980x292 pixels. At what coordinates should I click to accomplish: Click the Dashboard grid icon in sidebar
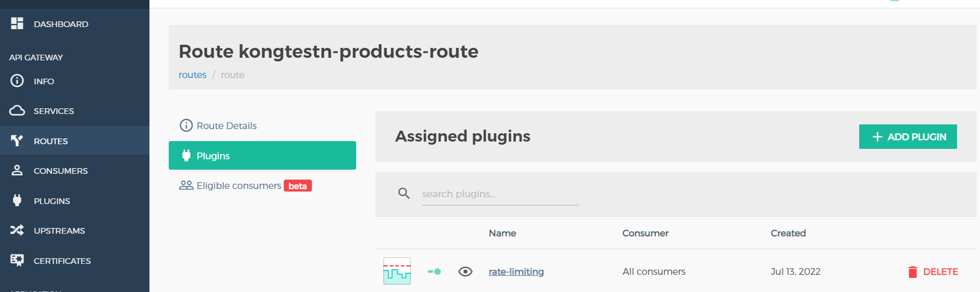click(17, 23)
